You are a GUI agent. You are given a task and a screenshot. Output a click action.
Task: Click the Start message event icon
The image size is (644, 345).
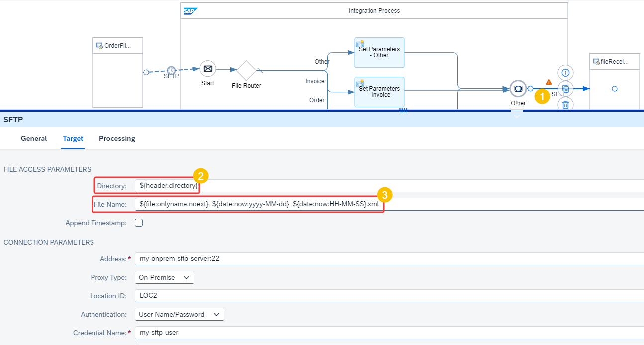coord(208,69)
